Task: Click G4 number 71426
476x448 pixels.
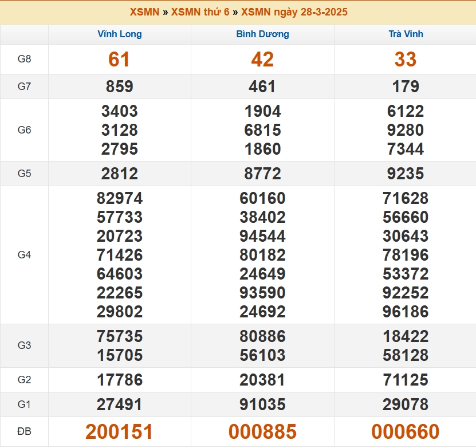Action: coord(120,255)
